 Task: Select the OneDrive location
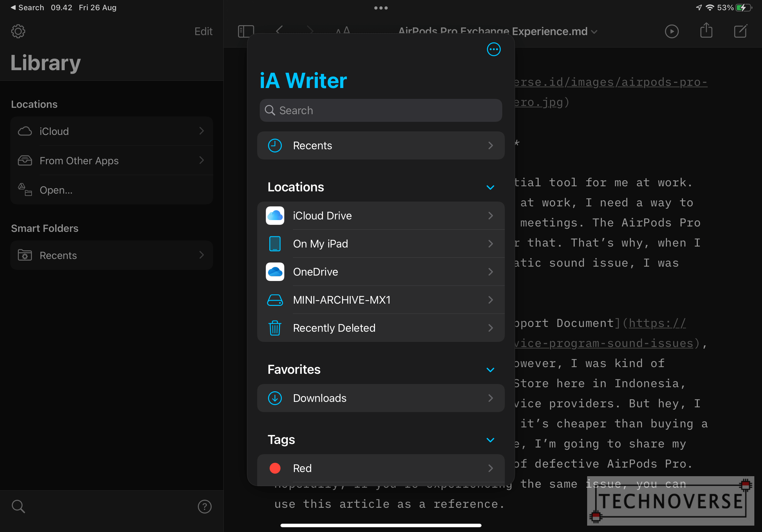[380, 271]
